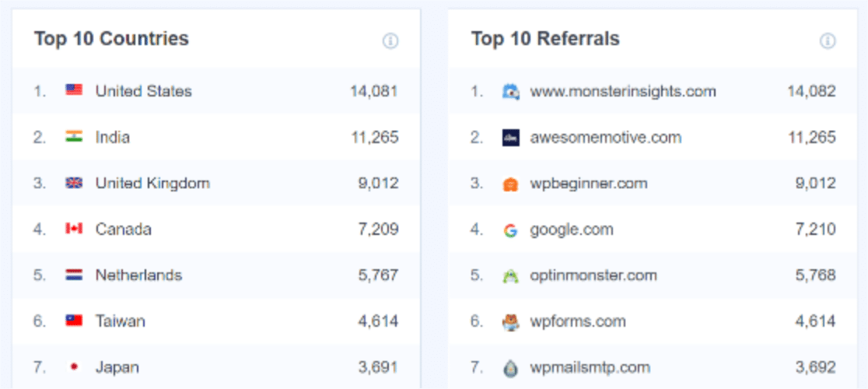Click the wpforms.com bear mascot icon
The width and height of the screenshot is (868, 389).
[510, 321]
